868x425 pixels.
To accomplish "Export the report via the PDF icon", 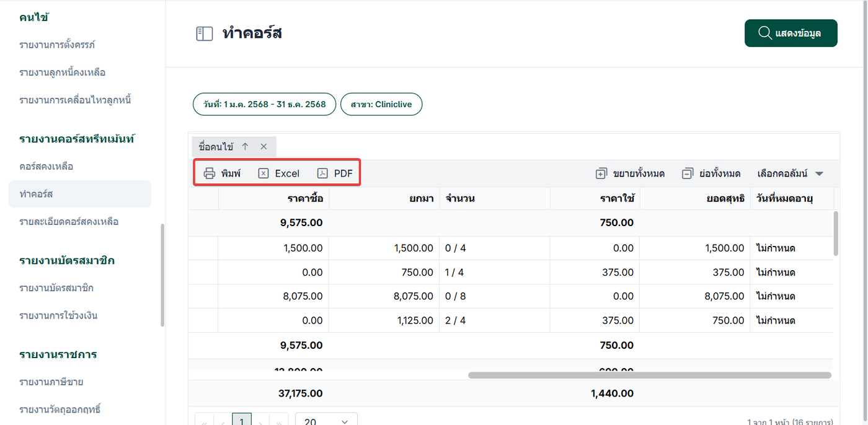I will [x=322, y=173].
